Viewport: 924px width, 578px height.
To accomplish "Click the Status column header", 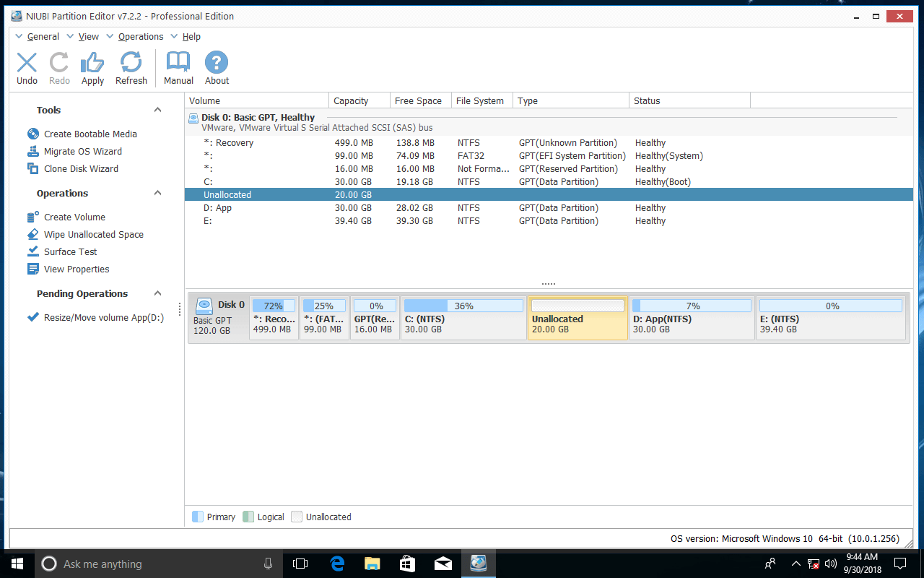I will 689,100.
